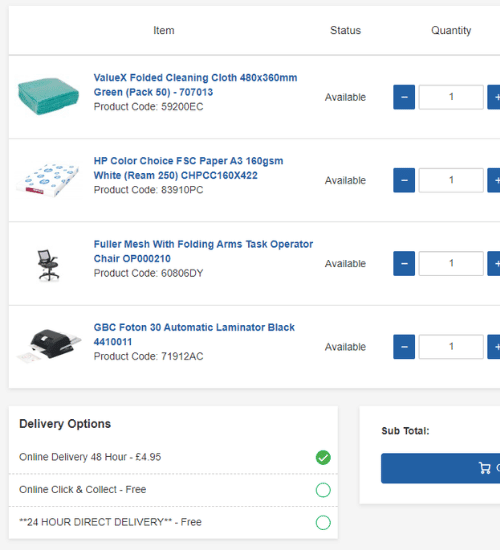Click quantity field for GBC Foton Laminator
The image size is (500, 550).
(451, 347)
